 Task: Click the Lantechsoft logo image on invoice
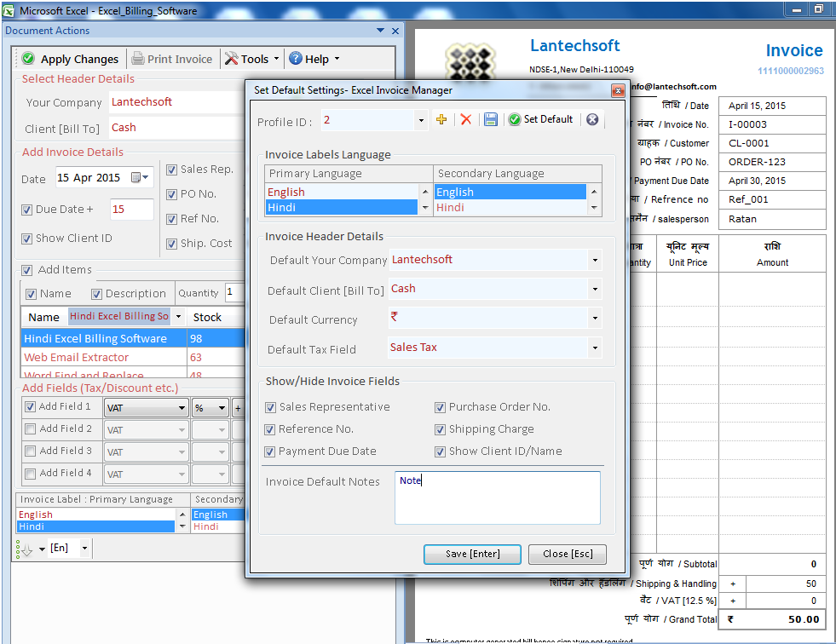coord(470,63)
